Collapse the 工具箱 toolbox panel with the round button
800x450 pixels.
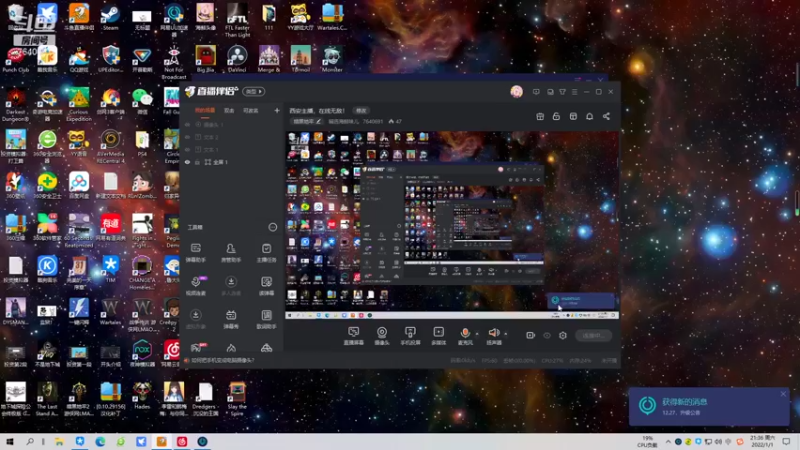272,227
